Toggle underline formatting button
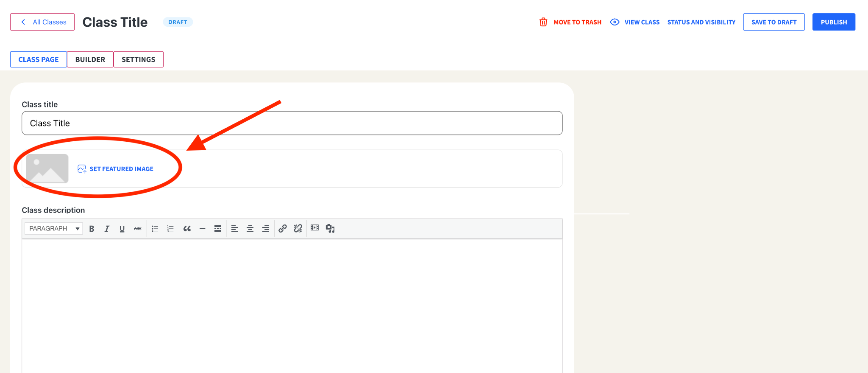This screenshot has width=868, height=373. click(x=122, y=229)
